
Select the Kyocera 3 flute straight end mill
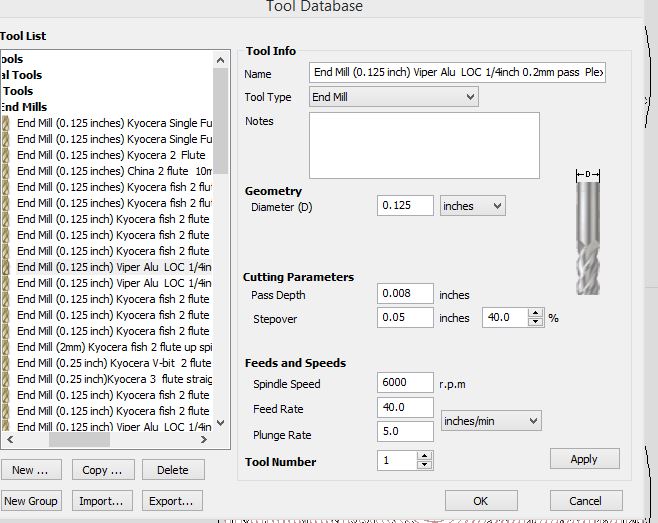tap(112, 379)
